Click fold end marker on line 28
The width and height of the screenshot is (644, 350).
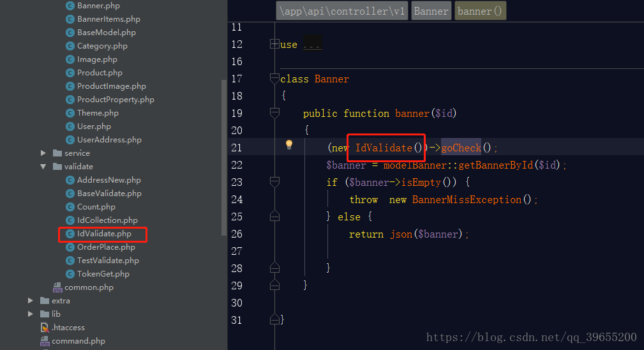coord(274,268)
